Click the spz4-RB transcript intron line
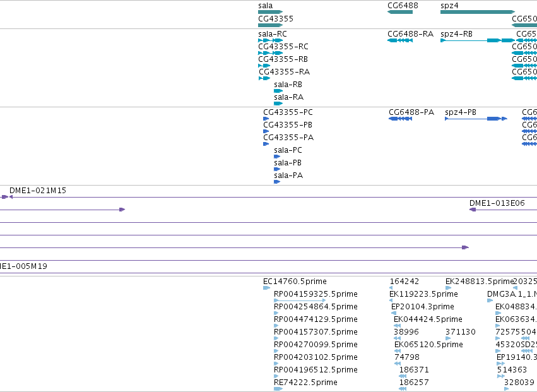The width and height of the screenshot is (537, 392). pos(466,40)
